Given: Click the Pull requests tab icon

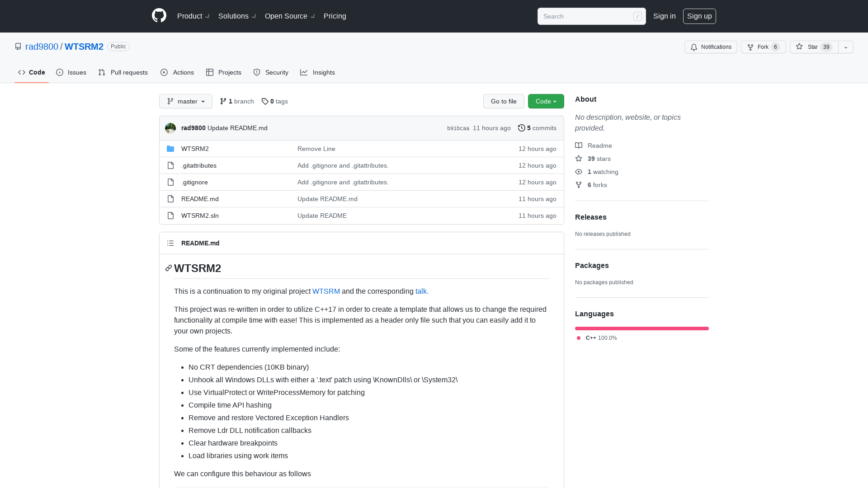Looking at the screenshot, I should 102,72.
